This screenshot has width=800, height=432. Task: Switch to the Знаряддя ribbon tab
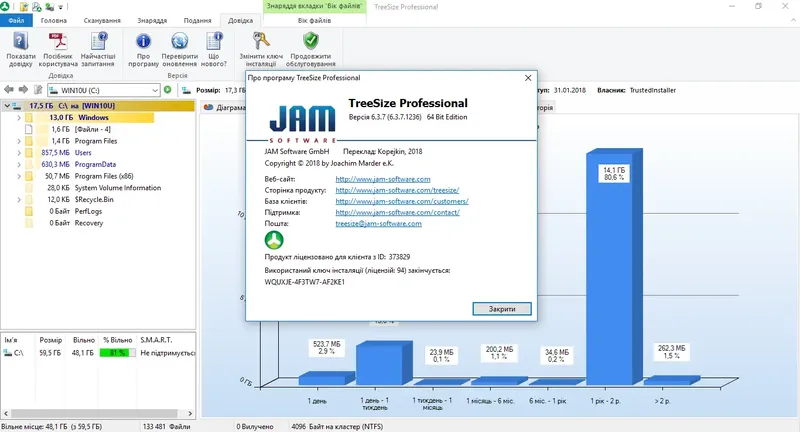[x=152, y=20]
